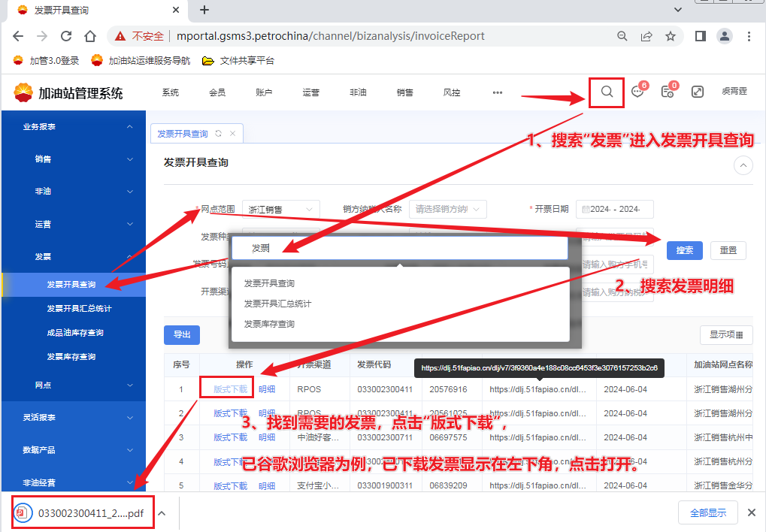Click the search box containing 发票
This screenshot has height=532, width=766.
[x=399, y=248]
